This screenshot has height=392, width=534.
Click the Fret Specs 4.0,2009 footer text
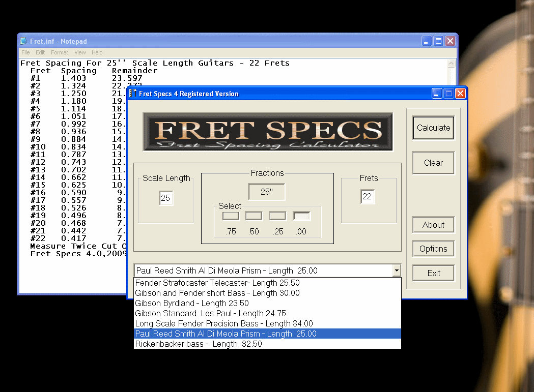pos(78,254)
